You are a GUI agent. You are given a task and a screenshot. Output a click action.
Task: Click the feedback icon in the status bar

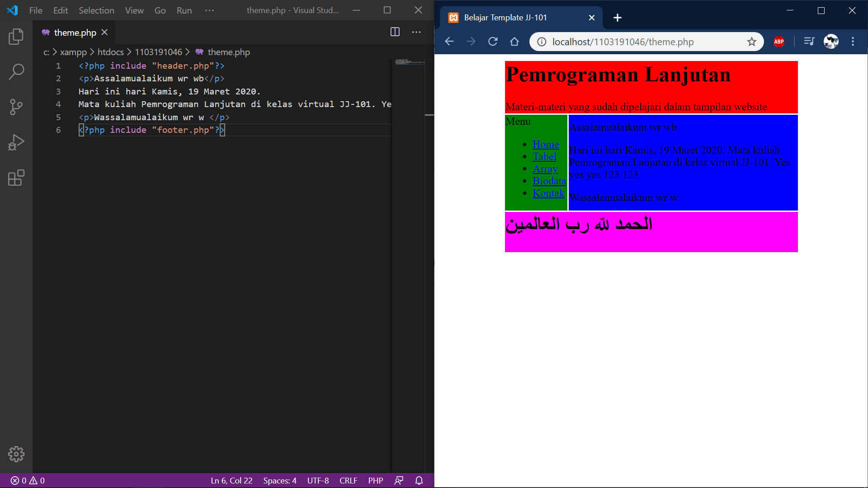point(399,480)
